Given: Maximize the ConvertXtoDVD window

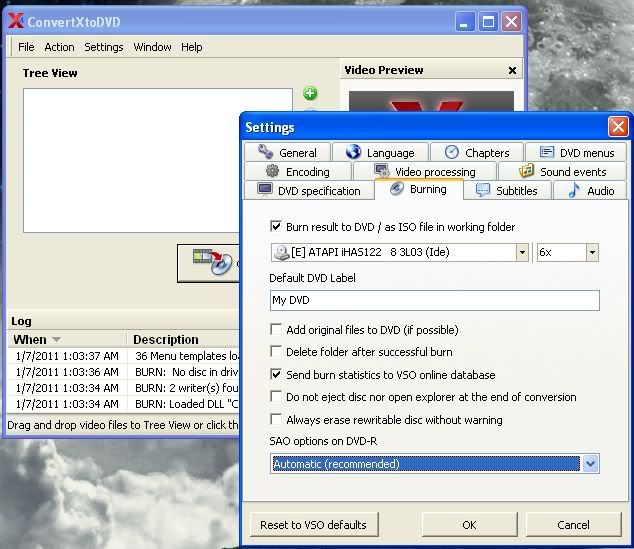Looking at the screenshot, I should point(488,21).
